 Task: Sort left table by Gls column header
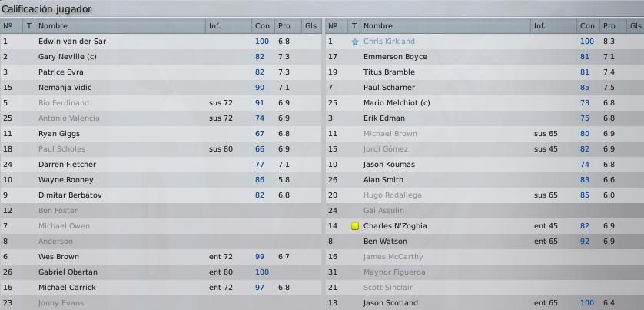tap(311, 26)
